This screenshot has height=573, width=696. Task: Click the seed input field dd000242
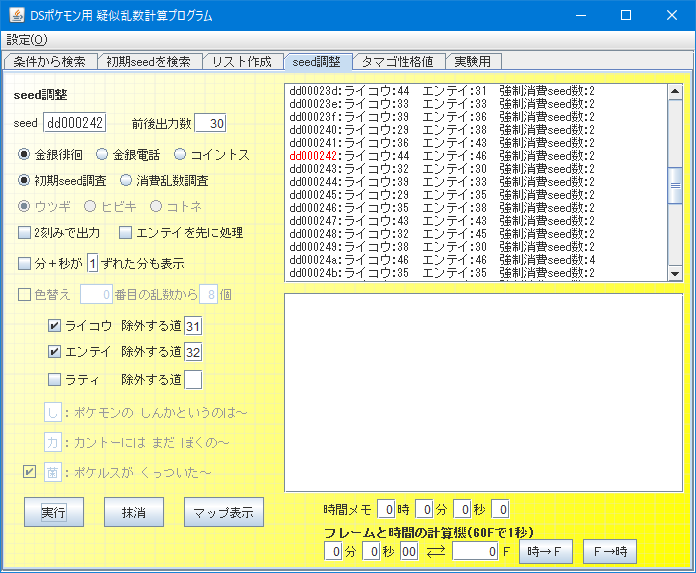[75, 123]
